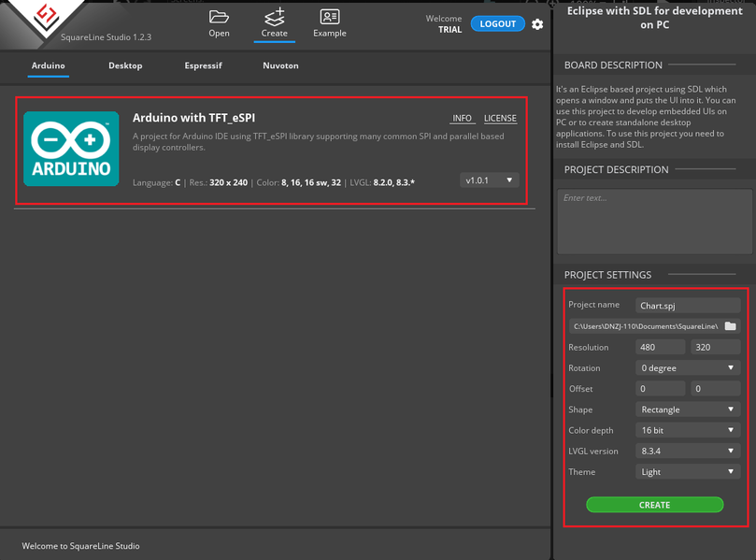
Task: Open the INFO link for Arduino board
Action: click(x=462, y=118)
